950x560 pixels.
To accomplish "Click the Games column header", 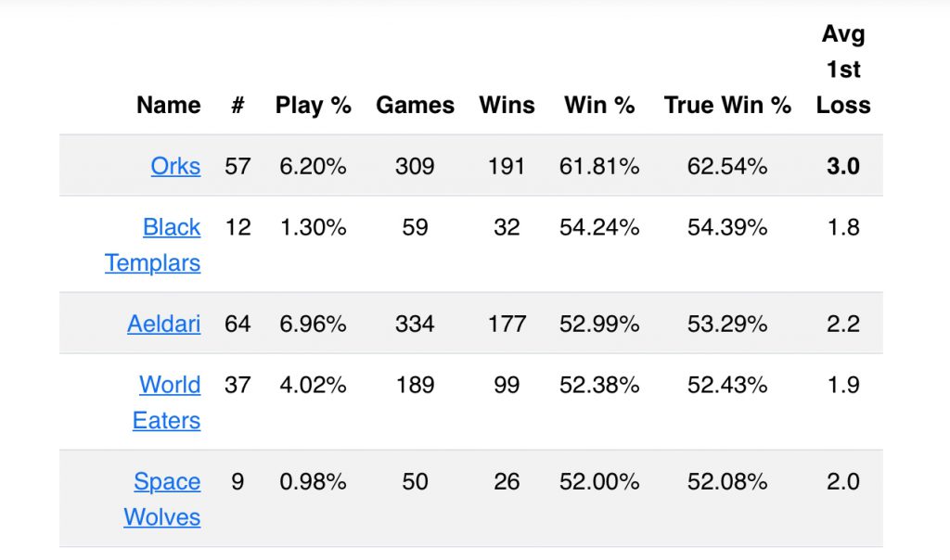I will click(x=415, y=106).
